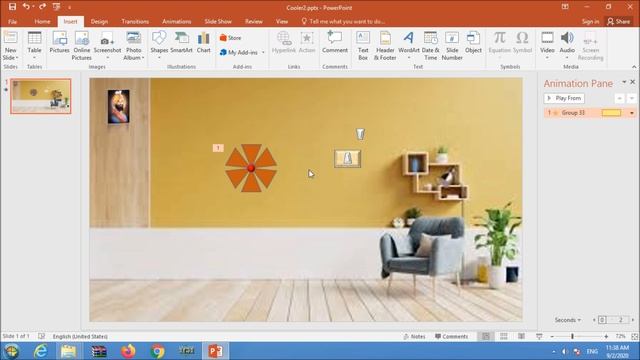Switch to the Transitions tab
Viewport: 640px width, 360px height.
pyautogui.click(x=135, y=21)
